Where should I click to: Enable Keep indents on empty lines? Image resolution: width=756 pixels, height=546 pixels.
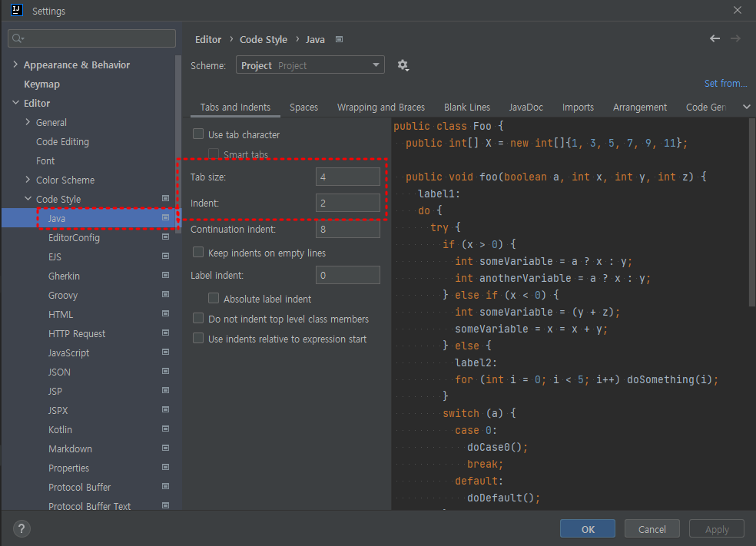point(198,253)
